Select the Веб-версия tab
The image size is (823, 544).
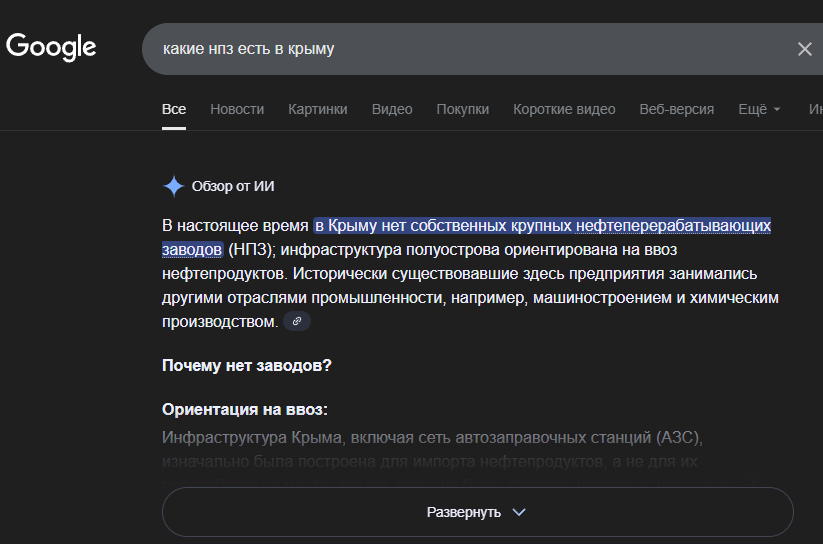click(x=677, y=109)
